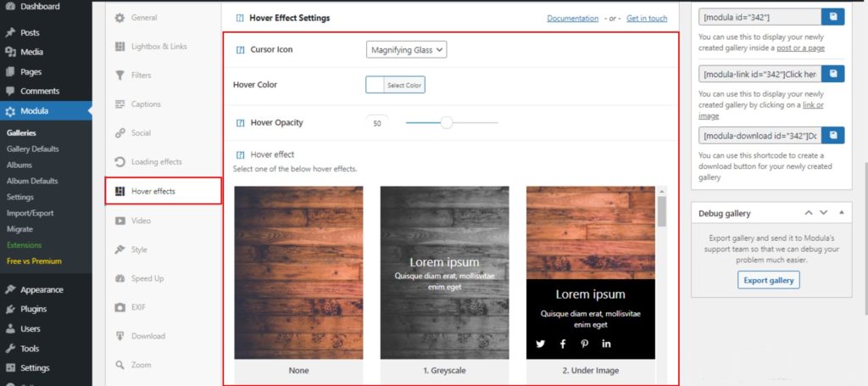Copy the modula id shortcode
Viewport: 868px width, 386px height.
point(832,17)
